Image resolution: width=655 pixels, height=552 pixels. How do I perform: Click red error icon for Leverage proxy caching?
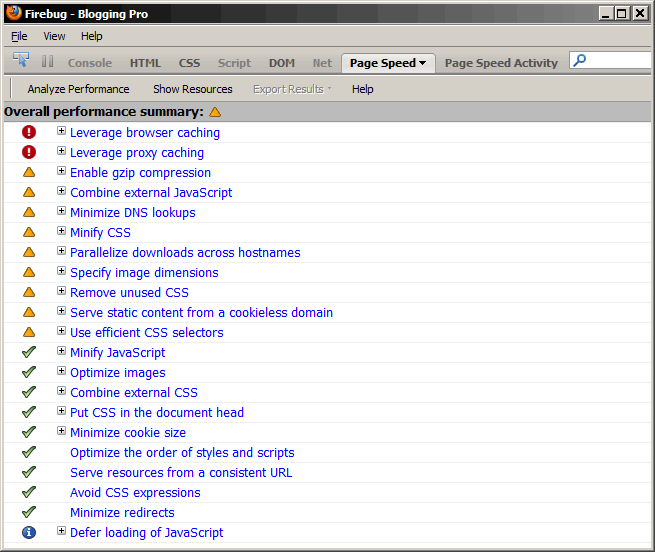(29, 152)
